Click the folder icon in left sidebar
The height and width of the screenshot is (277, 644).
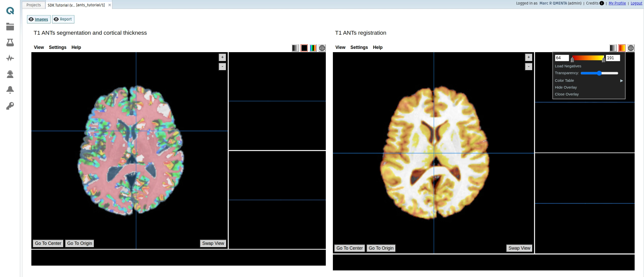click(x=10, y=27)
